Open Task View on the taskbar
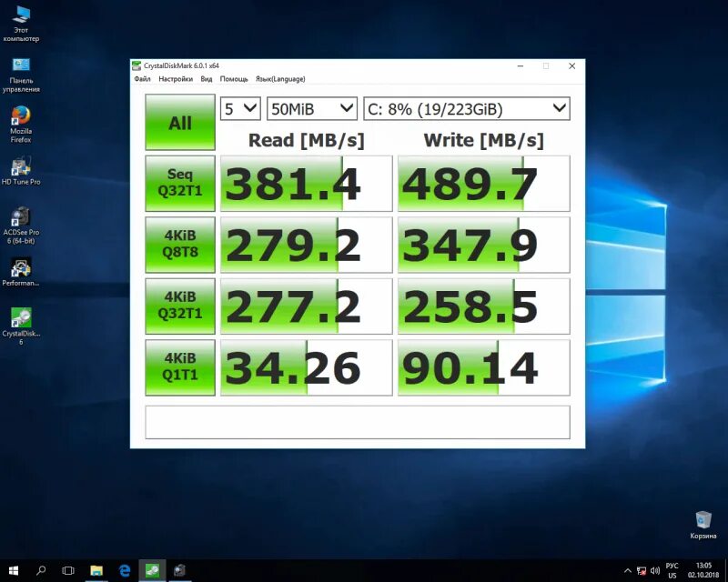 tap(68, 570)
